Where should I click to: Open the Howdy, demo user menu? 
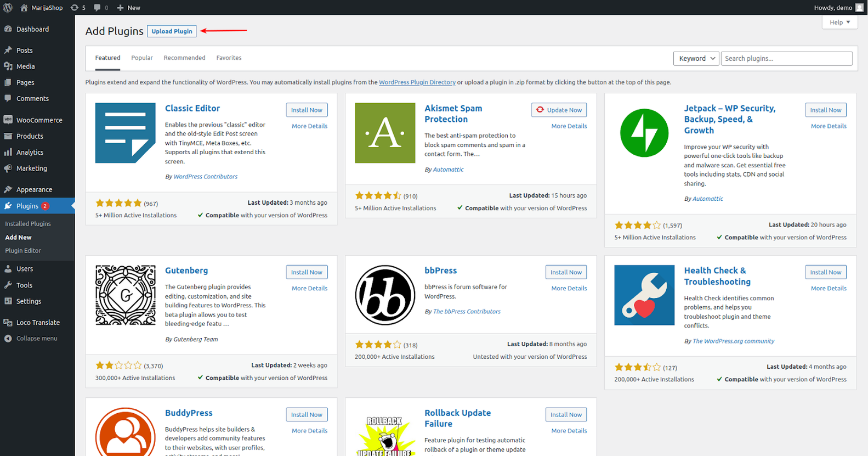[x=838, y=8]
